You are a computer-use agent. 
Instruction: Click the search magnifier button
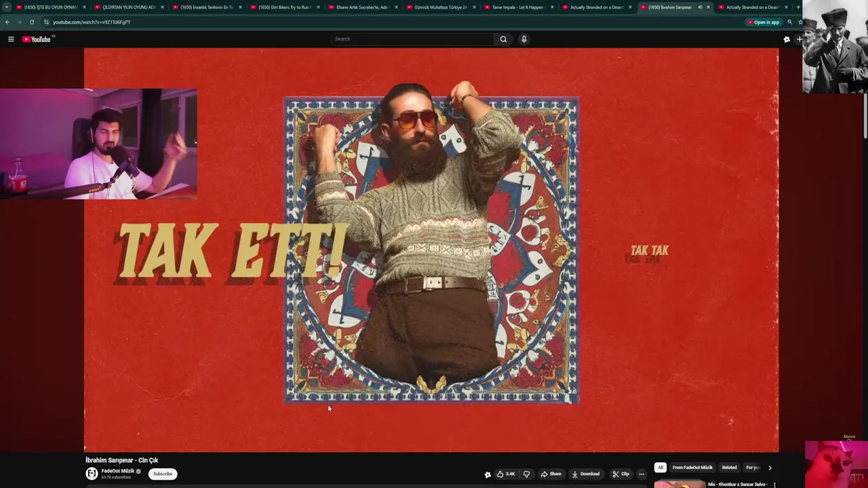point(503,39)
